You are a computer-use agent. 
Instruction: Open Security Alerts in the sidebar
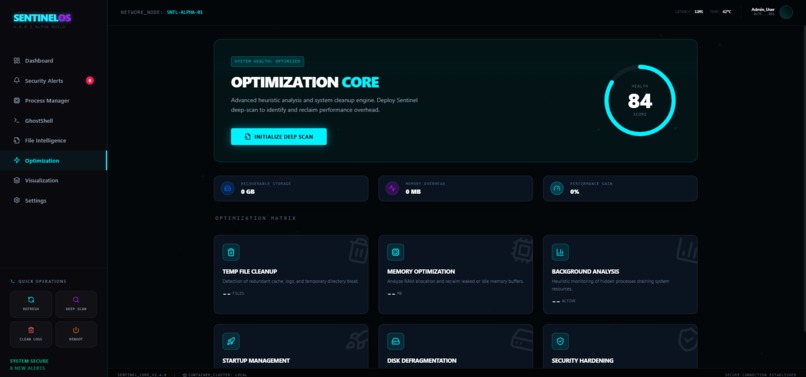point(53,81)
